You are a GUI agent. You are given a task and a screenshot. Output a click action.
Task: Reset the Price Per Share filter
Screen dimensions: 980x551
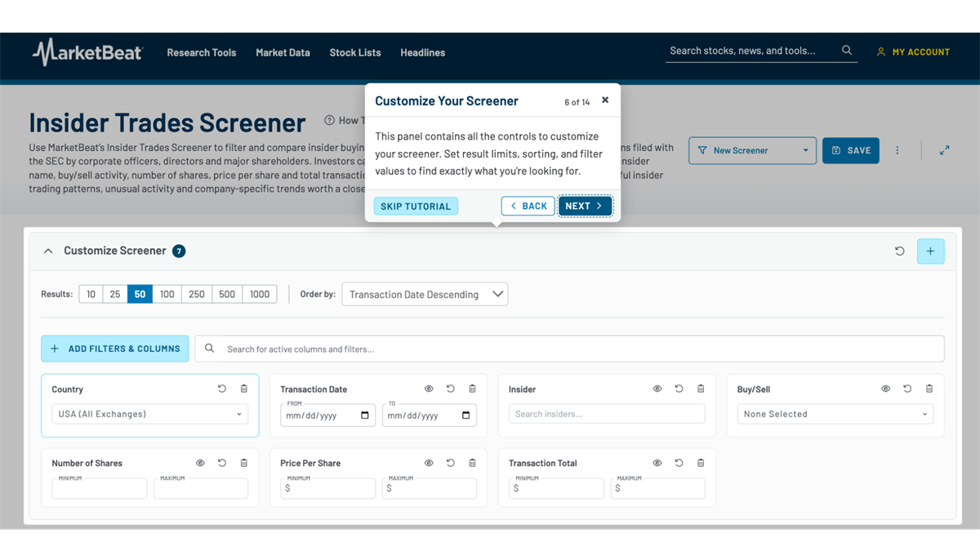pos(451,463)
